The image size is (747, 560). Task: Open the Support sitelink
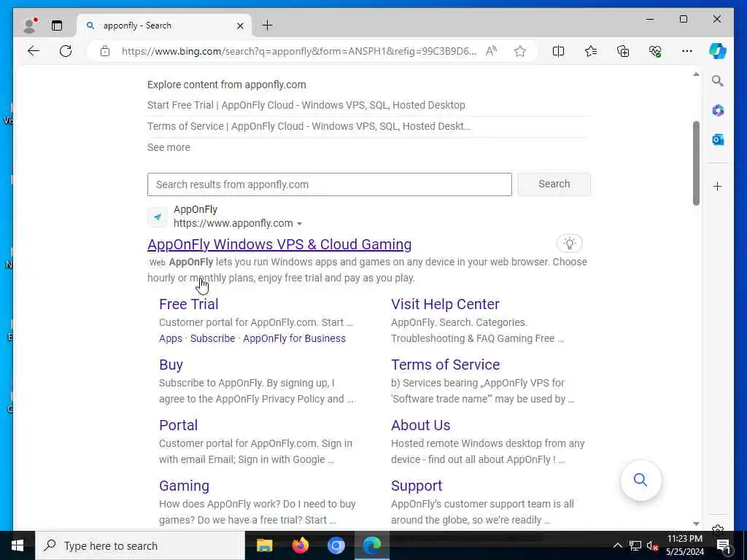[417, 486]
